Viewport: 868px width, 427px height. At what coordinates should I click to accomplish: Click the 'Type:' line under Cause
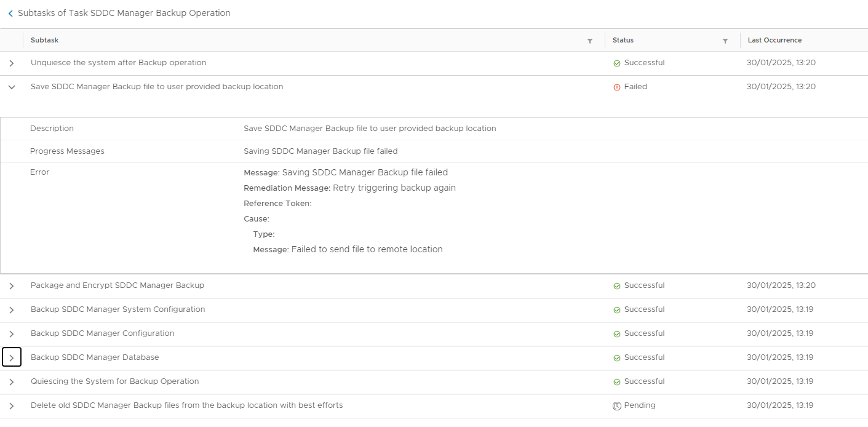264,234
